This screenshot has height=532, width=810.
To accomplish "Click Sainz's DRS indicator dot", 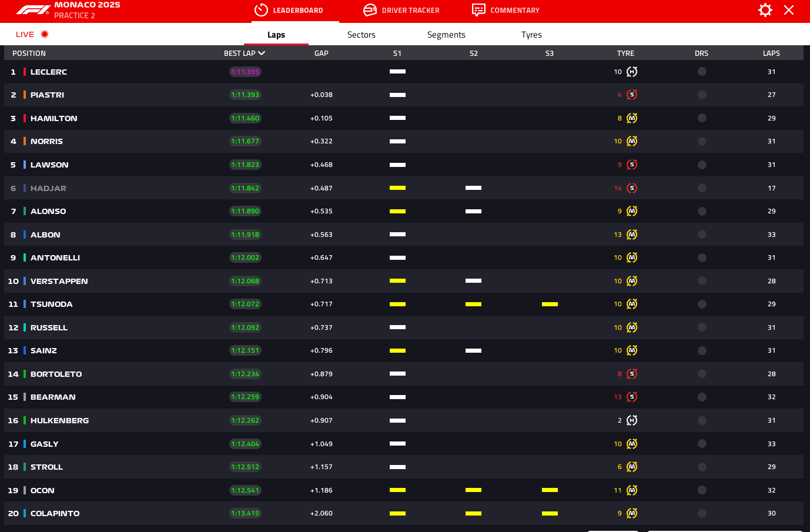I will [702, 350].
